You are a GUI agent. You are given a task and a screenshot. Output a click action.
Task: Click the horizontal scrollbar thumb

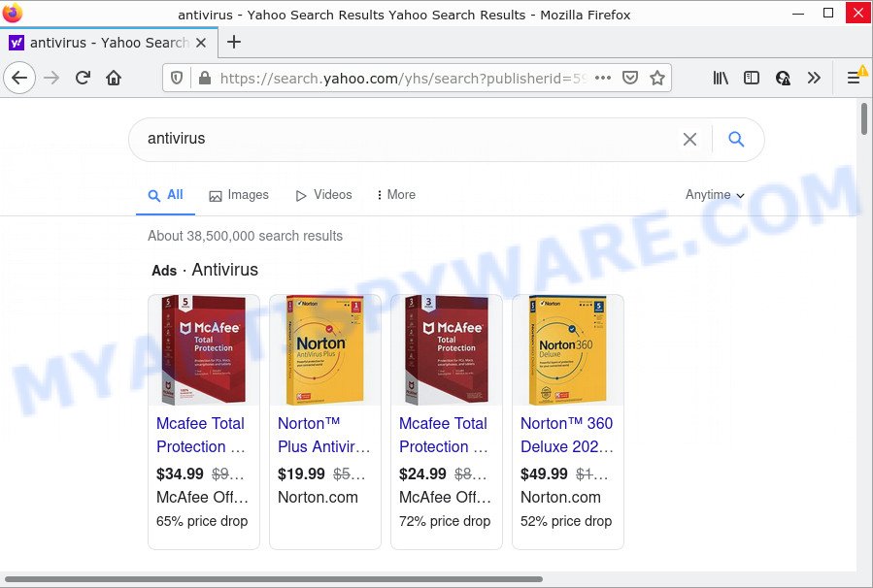(x=273, y=579)
